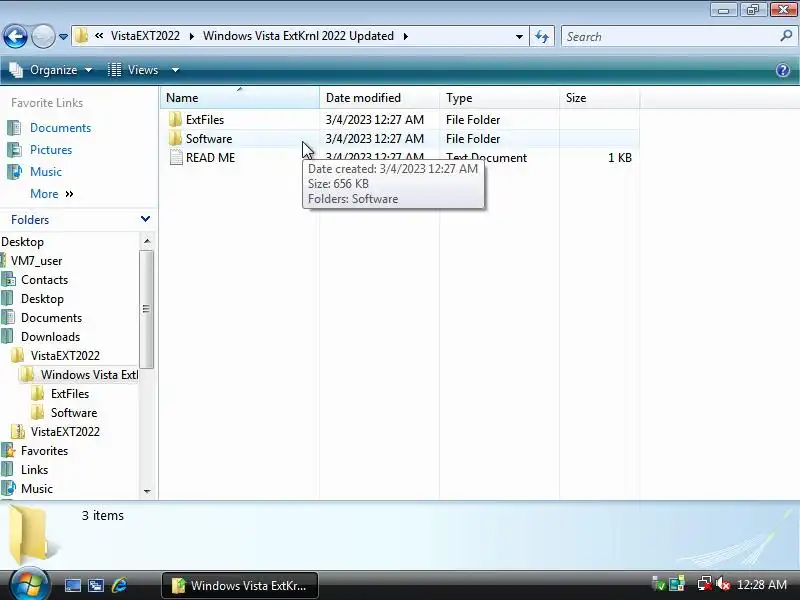This screenshot has height=600, width=800.
Task: Launch Internet Explorer from quick launch
Action: tap(119, 585)
